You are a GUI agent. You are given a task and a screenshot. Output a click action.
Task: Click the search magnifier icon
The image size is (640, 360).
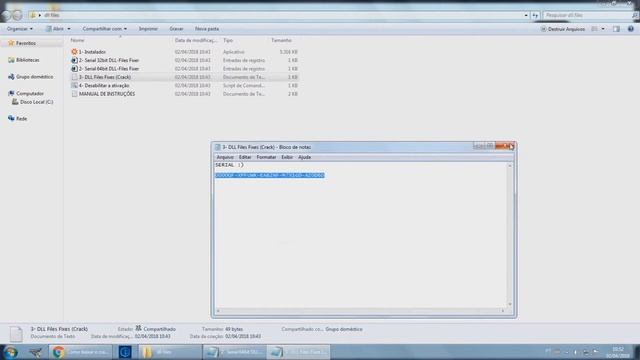[635, 15]
